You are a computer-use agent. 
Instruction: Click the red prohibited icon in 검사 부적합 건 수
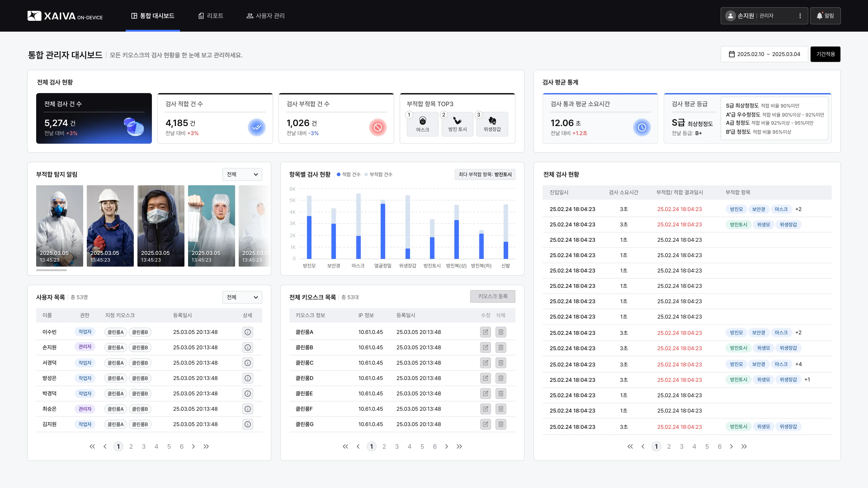(x=378, y=127)
